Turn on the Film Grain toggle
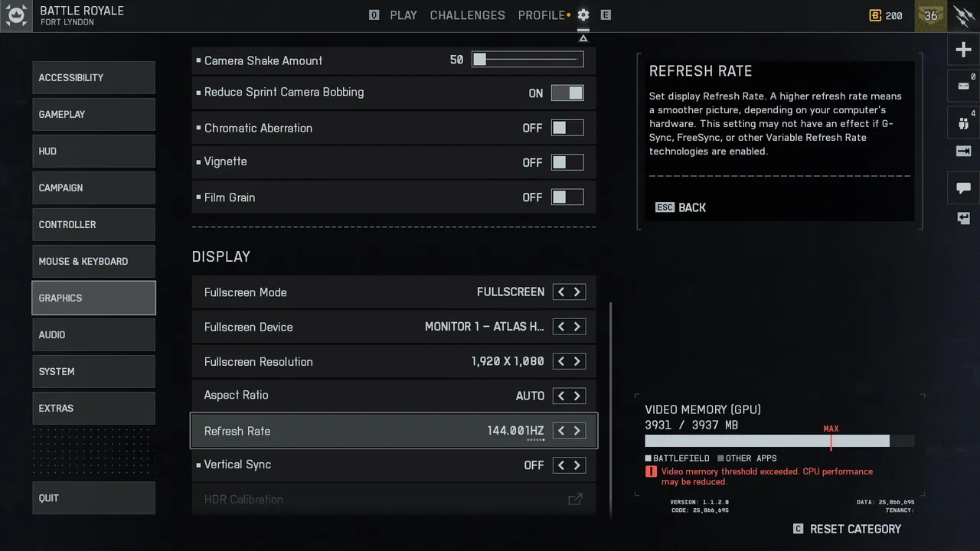980x551 pixels. pyautogui.click(x=567, y=197)
